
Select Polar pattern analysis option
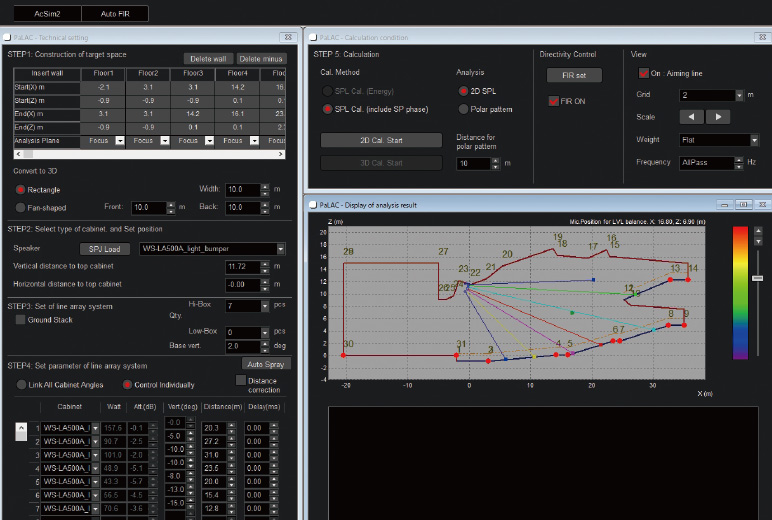463,109
